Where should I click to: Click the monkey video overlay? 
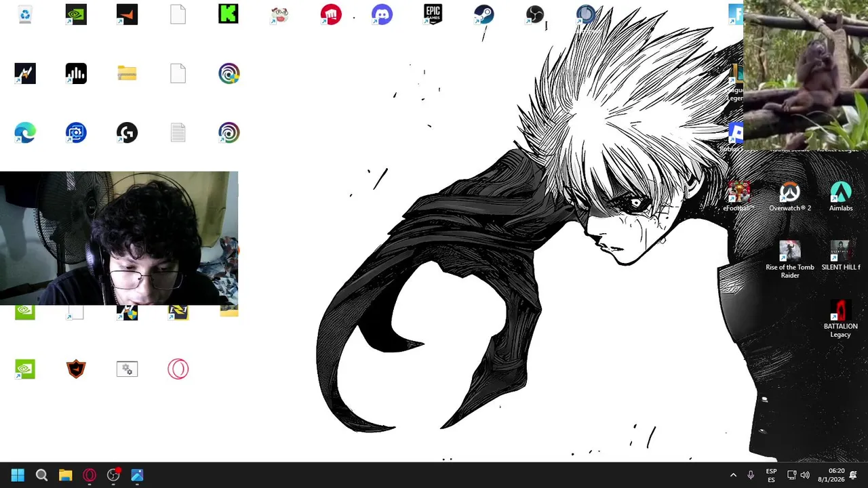(x=806, y=75)
